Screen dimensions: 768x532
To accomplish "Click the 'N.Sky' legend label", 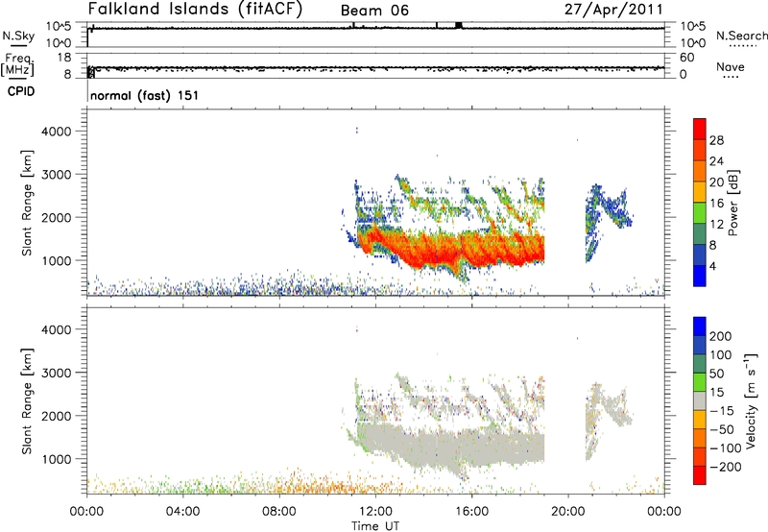I will pyautogui.click(x=18, y=36).
